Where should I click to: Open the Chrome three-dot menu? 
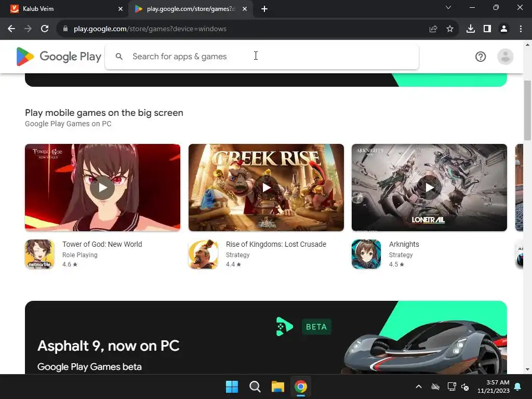tap(521, 29)
